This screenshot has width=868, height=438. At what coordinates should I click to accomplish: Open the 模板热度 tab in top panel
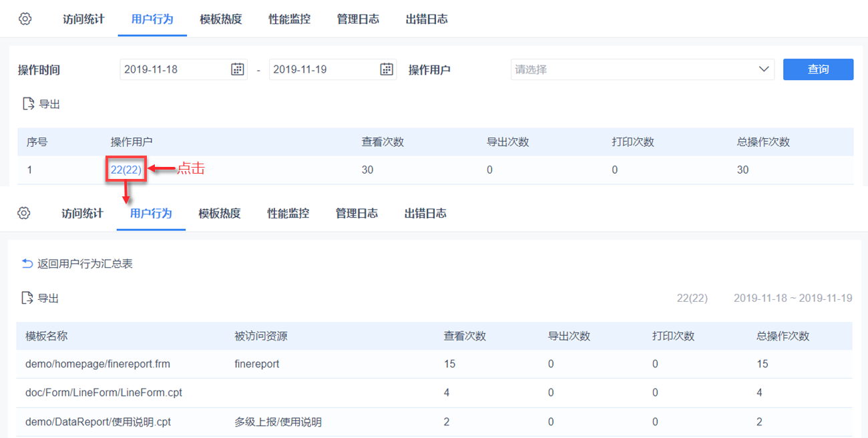220,19
